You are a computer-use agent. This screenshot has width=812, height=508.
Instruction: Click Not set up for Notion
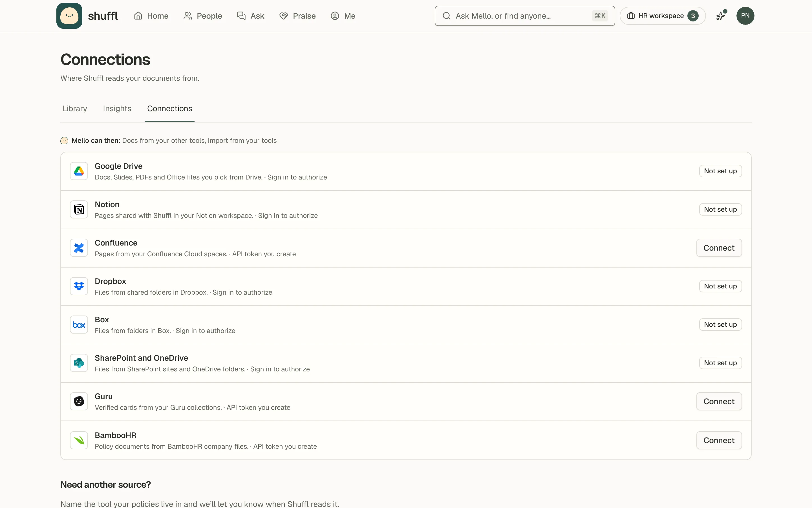tap(720, 209)
